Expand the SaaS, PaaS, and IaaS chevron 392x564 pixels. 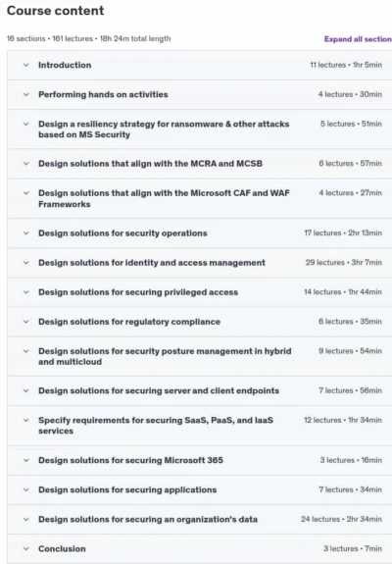(25, 420)
